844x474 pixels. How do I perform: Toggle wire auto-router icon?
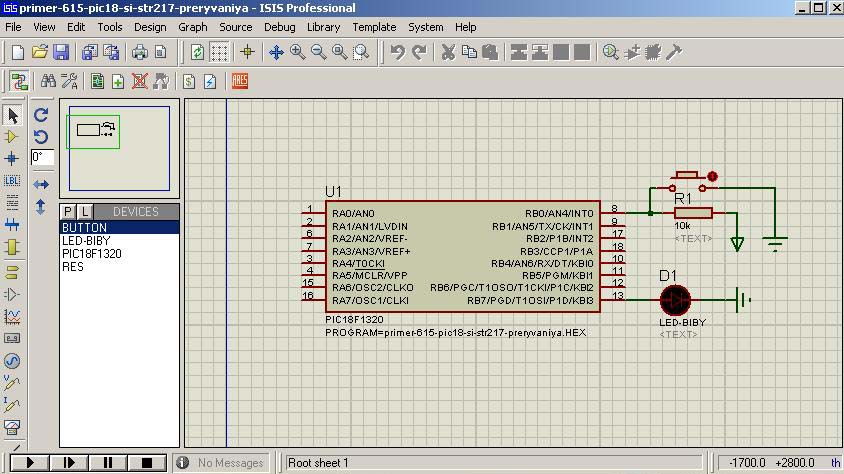click(18, 81)
